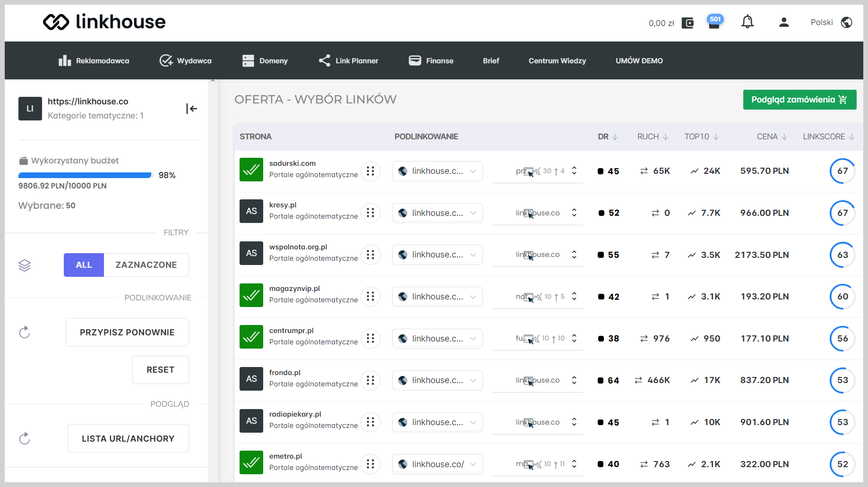Select the radiopiekary.pl AS tile

point(251,421)
